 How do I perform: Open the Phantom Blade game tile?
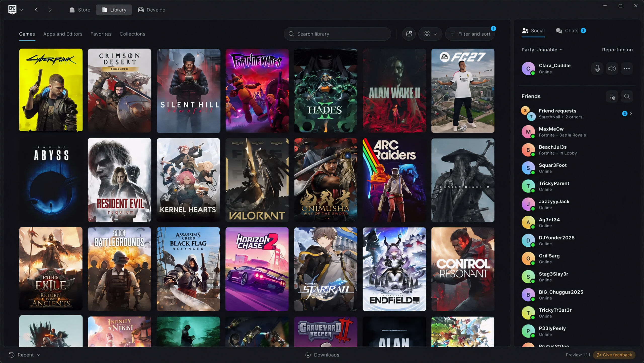(x=463, y=180)
